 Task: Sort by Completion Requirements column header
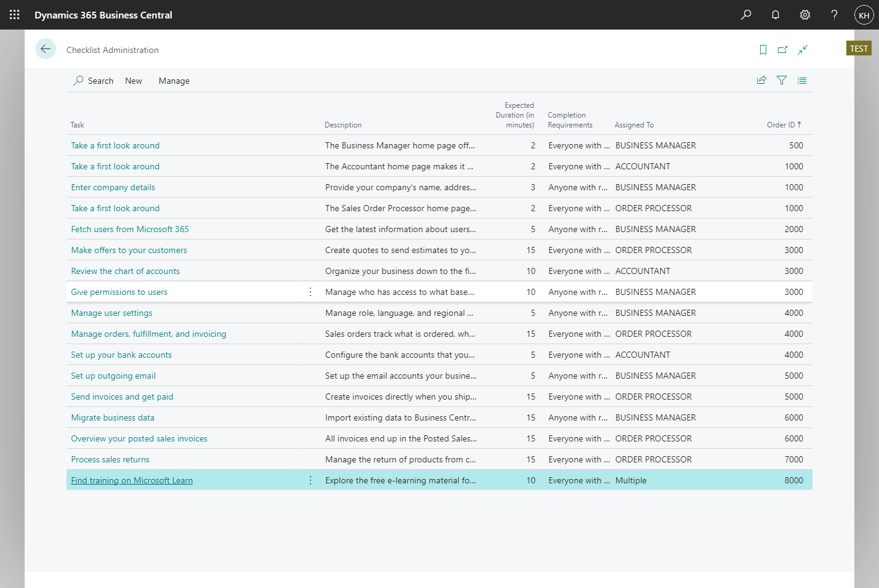[570, 120]
